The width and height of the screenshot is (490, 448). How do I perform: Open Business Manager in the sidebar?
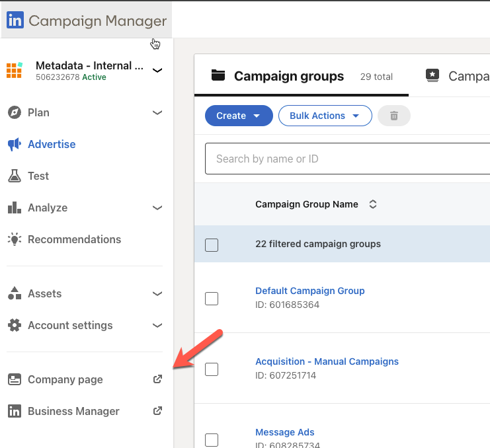(73, 412)
